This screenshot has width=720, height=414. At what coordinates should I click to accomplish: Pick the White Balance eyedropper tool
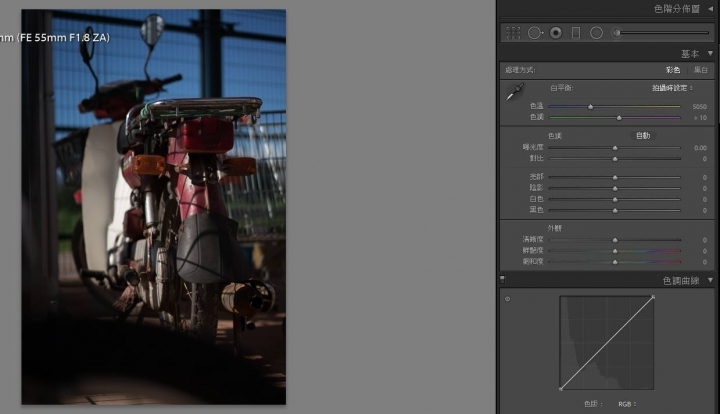[x=515, y=91]
